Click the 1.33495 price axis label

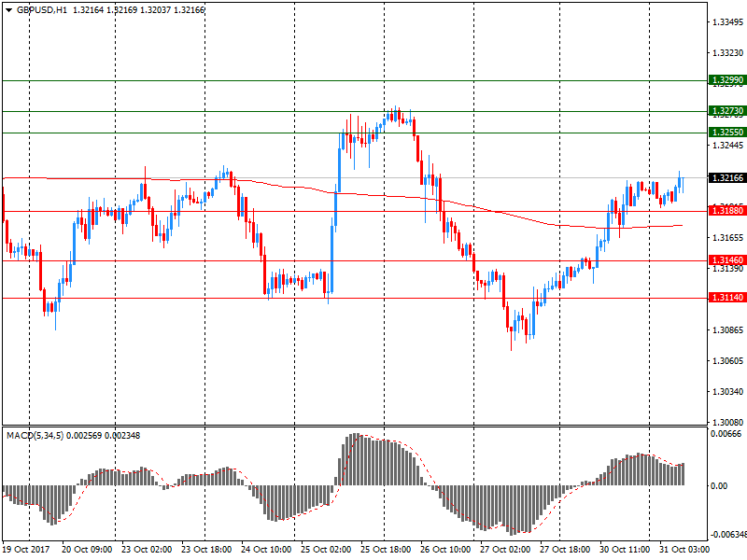pos(727,21)
